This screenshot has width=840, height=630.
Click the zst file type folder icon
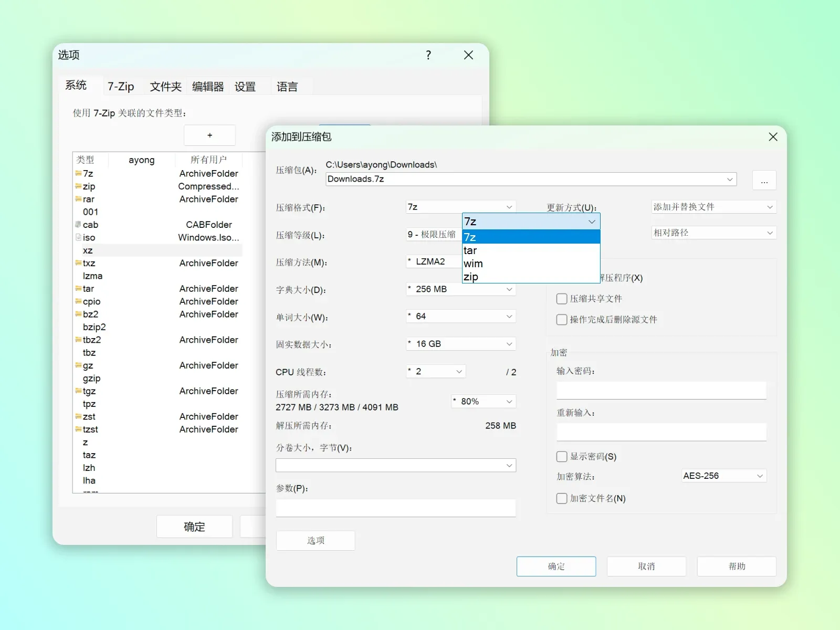pyautogui.click(x=78, y=416)
